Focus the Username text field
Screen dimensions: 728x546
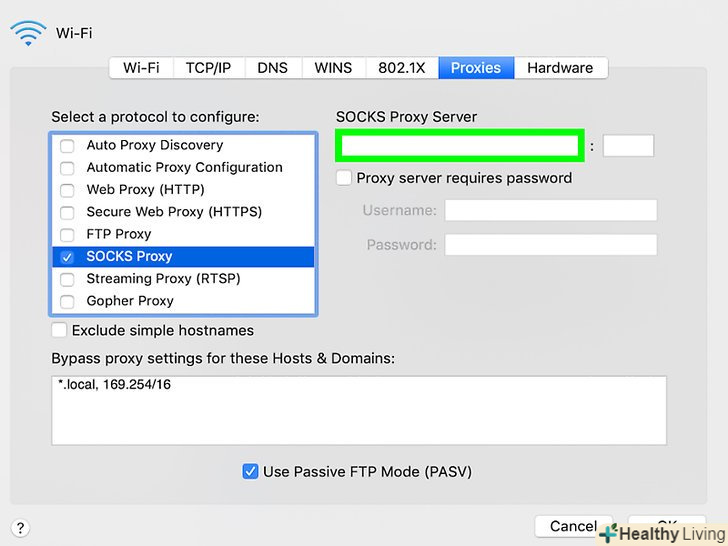(x=550, y=210)
